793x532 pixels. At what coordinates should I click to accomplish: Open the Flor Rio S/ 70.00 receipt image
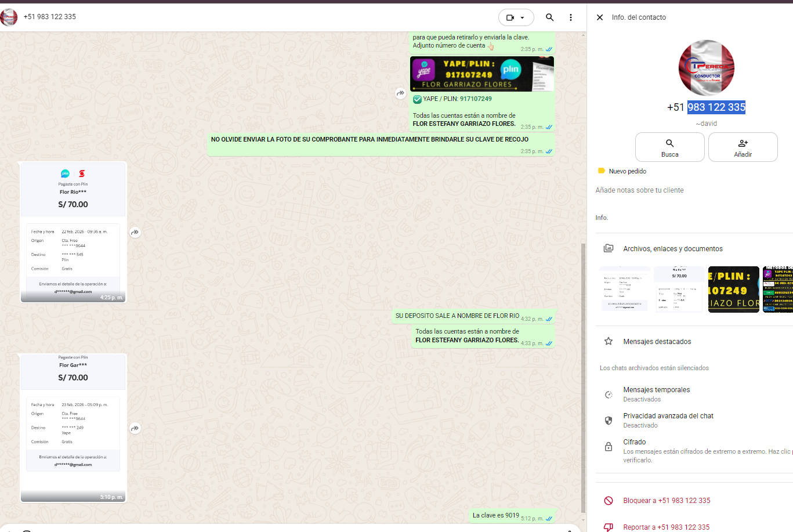coord(73,232)
